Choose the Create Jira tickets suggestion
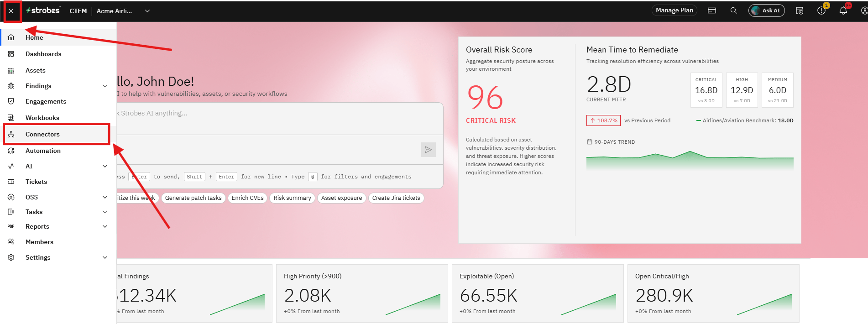868x324 pixels. tap(396, 198)
